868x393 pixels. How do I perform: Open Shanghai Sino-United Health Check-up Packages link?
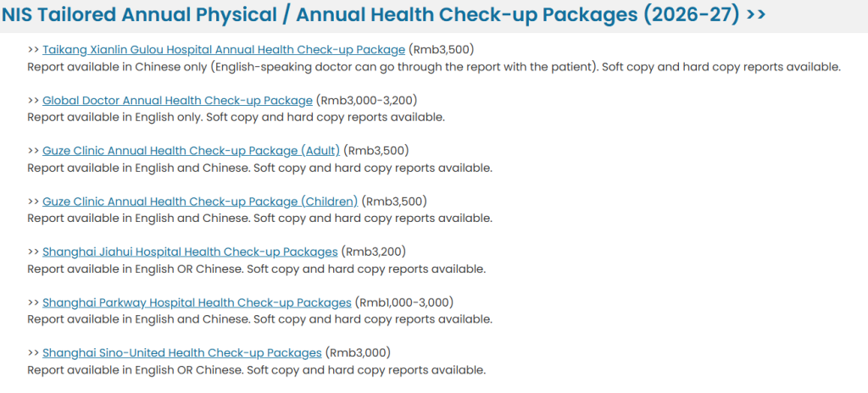click(x=182, y=352)
